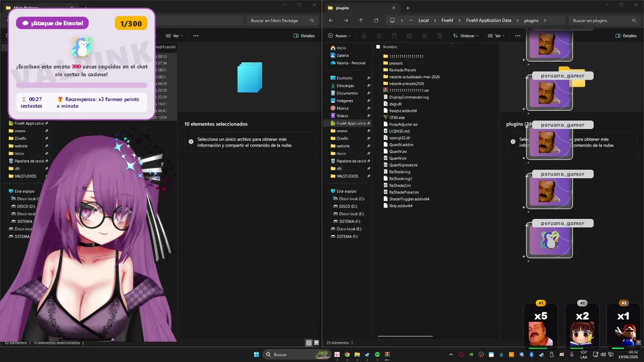
Task: Open the Nuevo dropdown in plugins window
Action: (340, 36)
